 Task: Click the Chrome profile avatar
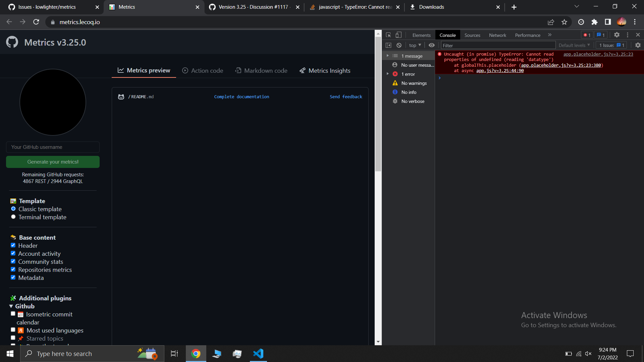tap(622, 22)
